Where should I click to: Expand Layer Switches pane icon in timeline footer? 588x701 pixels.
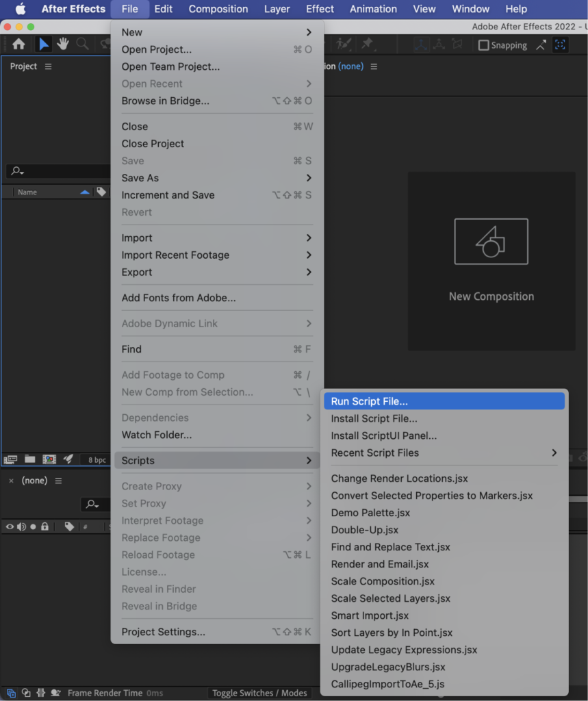[11, 693]
